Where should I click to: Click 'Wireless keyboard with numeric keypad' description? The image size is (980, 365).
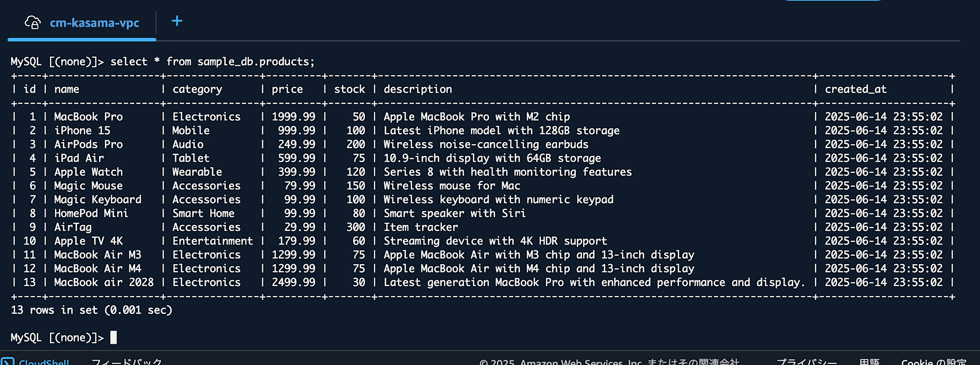[x=498, y=199]
